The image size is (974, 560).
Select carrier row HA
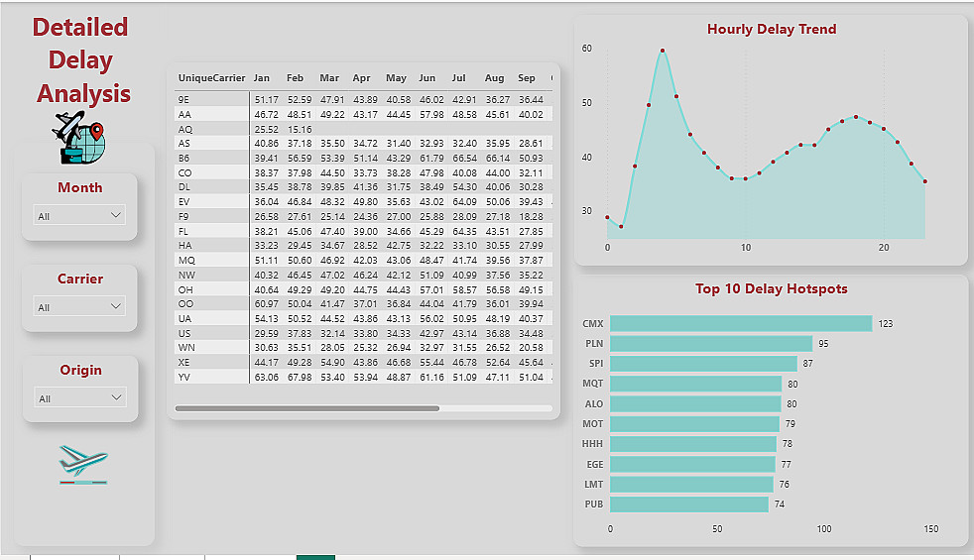363,245
